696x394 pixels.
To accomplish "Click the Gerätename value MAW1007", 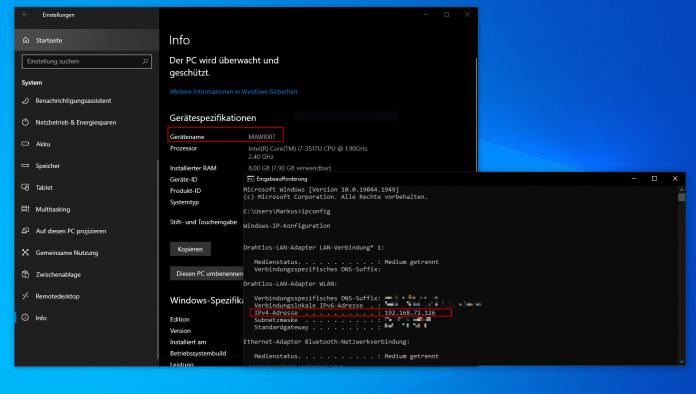I will (x=262, y=137).
